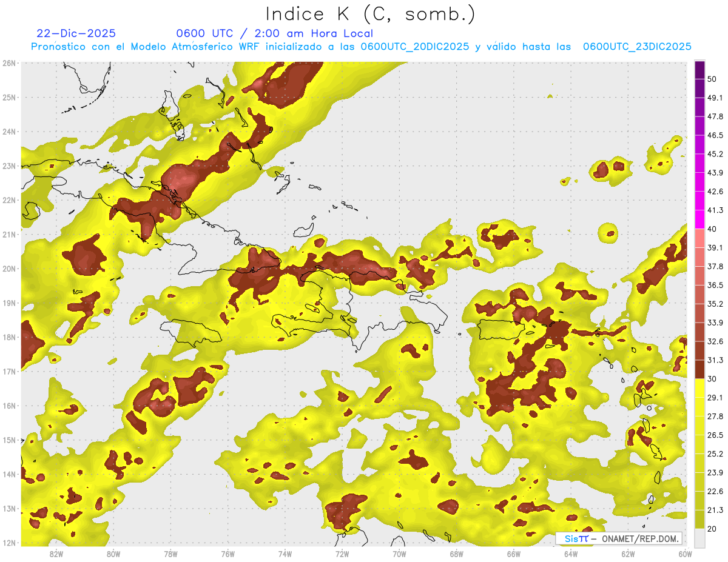
Task: Click the Puerto Rico island outline on the map
Action: (503, 330)
